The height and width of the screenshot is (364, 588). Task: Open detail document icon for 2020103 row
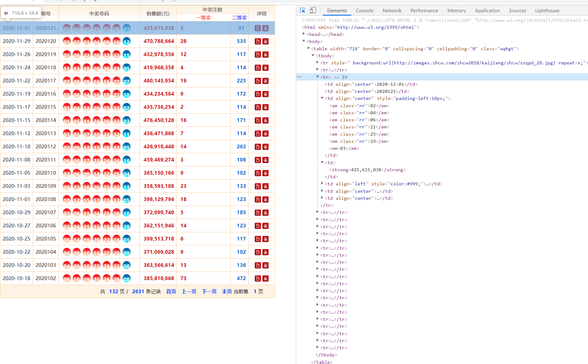(258, 265)
